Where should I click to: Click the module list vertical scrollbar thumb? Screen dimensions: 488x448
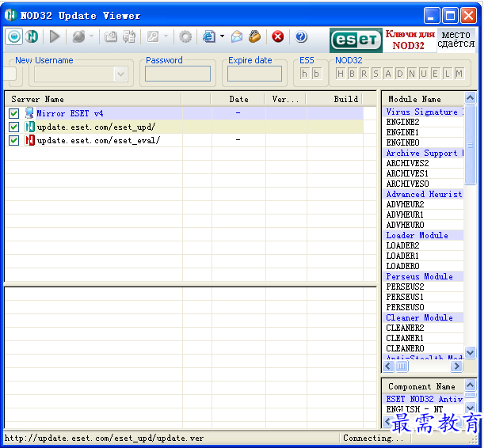click(470, 145)
